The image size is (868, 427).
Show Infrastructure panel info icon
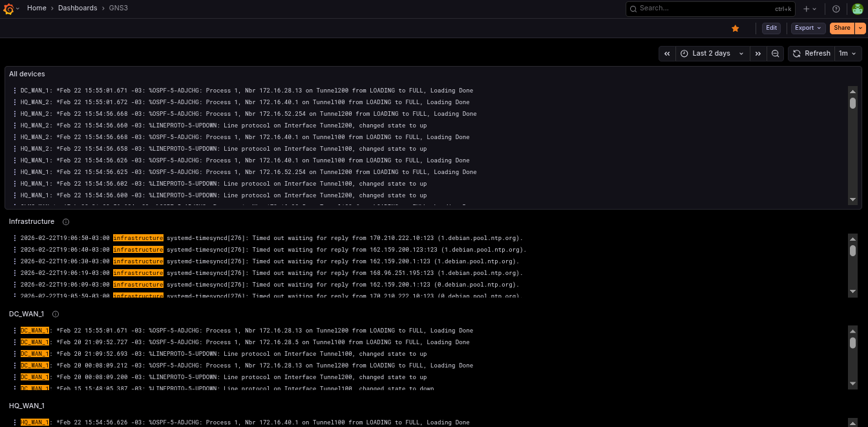(x=66, y=222)
